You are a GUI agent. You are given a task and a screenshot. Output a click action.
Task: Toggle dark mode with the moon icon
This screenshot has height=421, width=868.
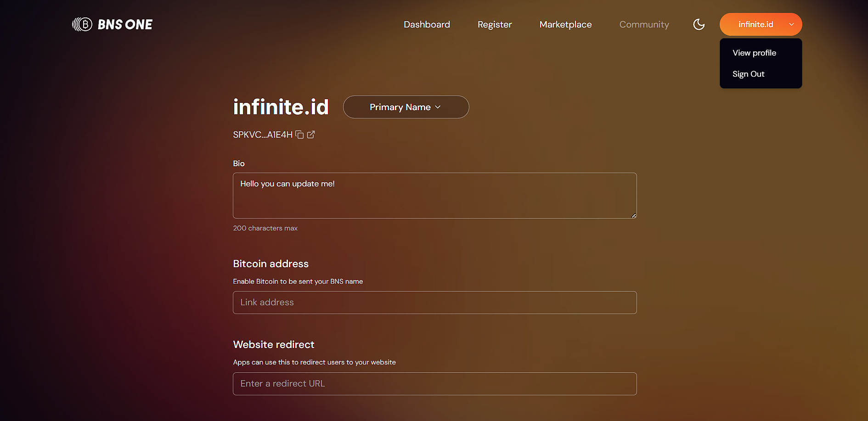tap(699, 24)
